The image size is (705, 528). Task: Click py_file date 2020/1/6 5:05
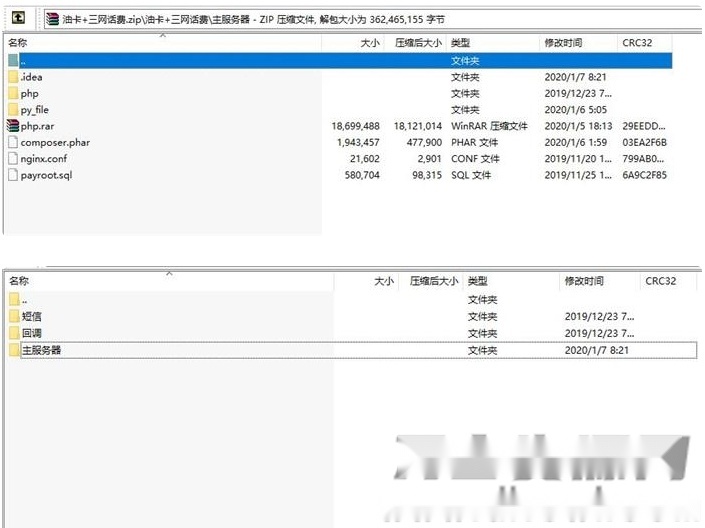(x=576, y=110)
